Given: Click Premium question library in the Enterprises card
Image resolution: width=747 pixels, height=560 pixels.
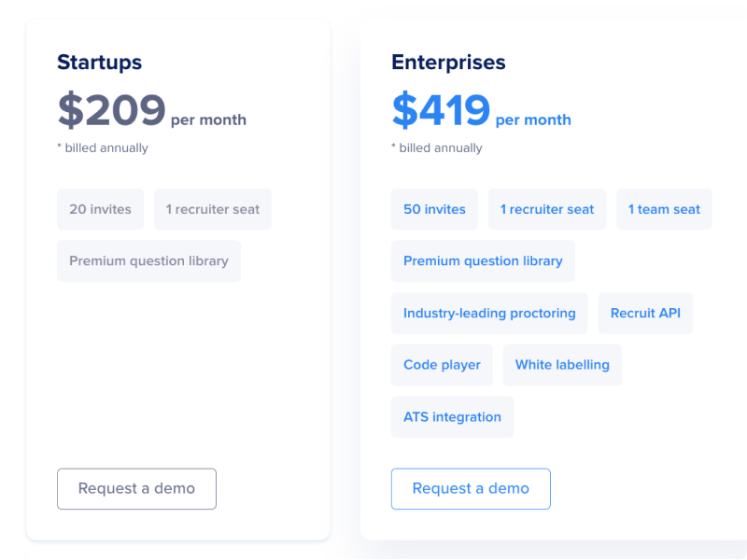Looking at the screenshot, I should tap(483, 261).
